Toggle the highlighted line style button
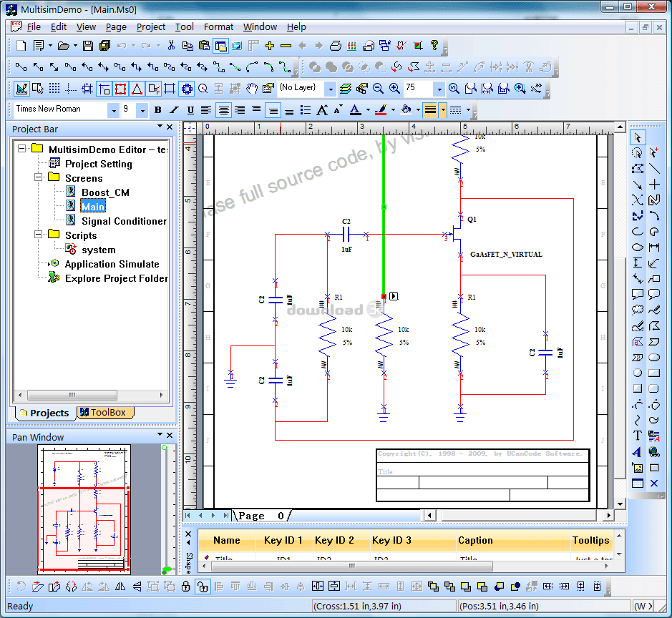 (430, 110)
